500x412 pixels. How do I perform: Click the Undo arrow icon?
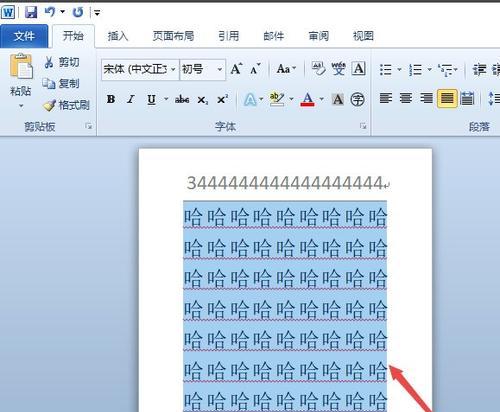50,12
